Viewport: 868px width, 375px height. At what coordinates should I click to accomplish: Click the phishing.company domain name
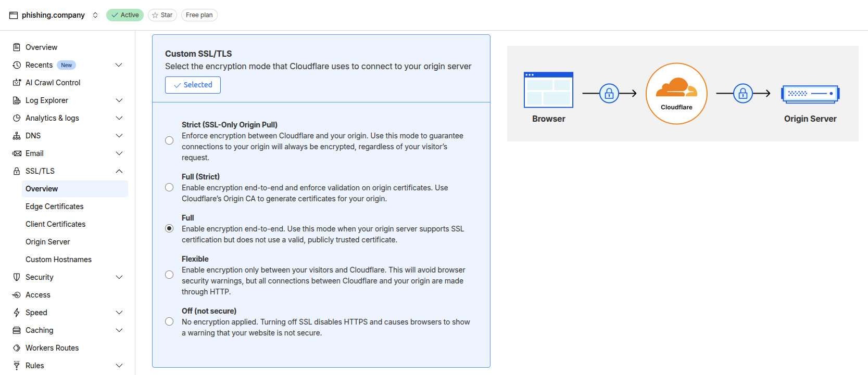pyautogui.click(x=53, y=15)
